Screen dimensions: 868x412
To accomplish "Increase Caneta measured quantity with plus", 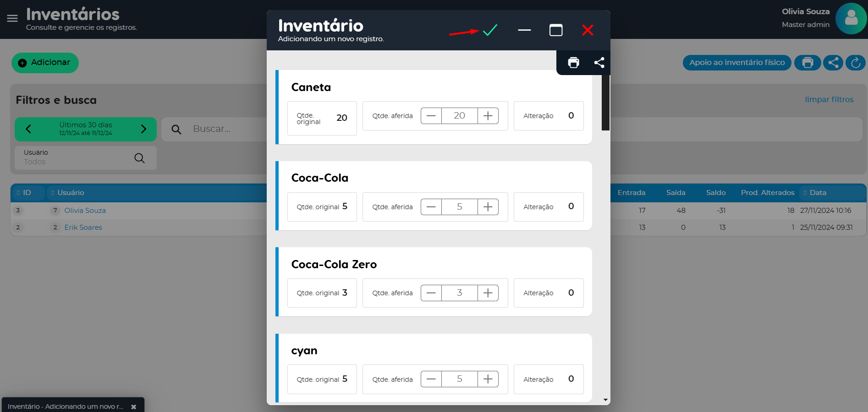I will pyautogui.click(x=488, y=116).
